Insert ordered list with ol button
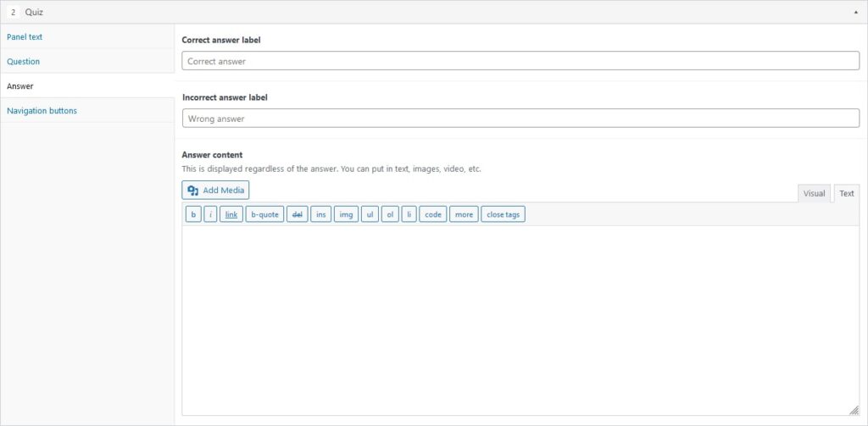Image resolution: width=868 pixels, height=426 pixels. tap(390, 214)
